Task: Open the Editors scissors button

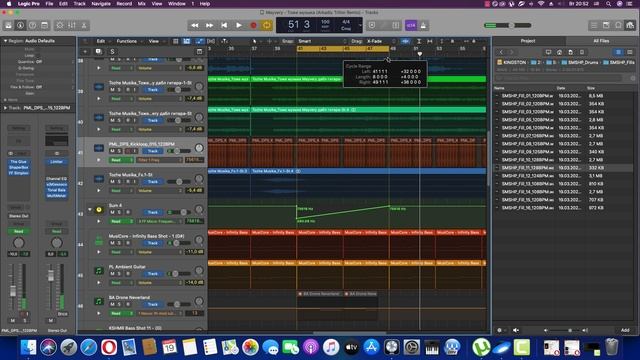Action: [x=84, y=25]
